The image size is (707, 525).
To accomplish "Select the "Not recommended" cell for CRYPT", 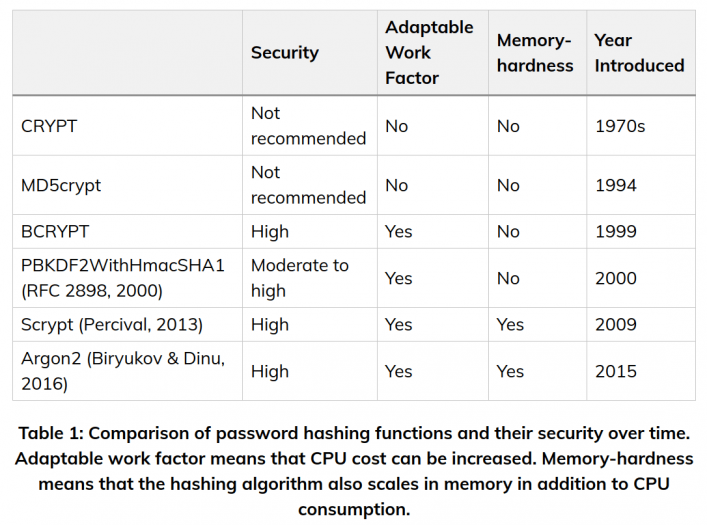I will point(308,126).
